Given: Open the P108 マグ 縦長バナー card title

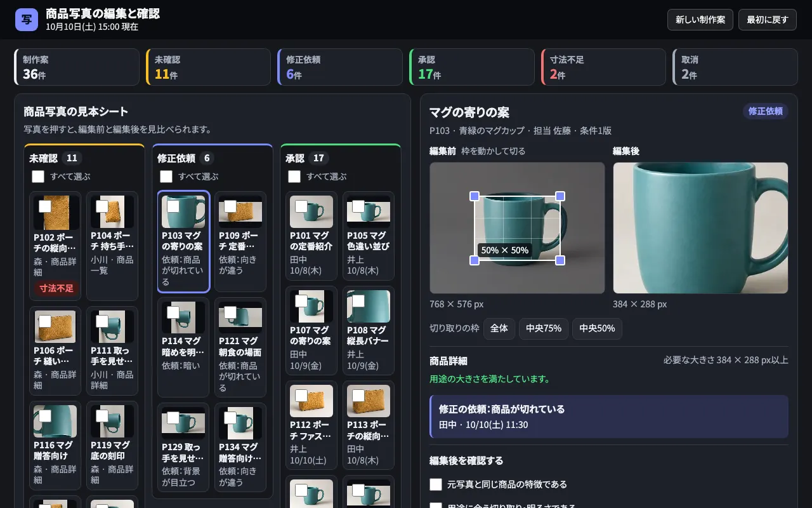Looking at the screenshot, I should tap(368, 335).
